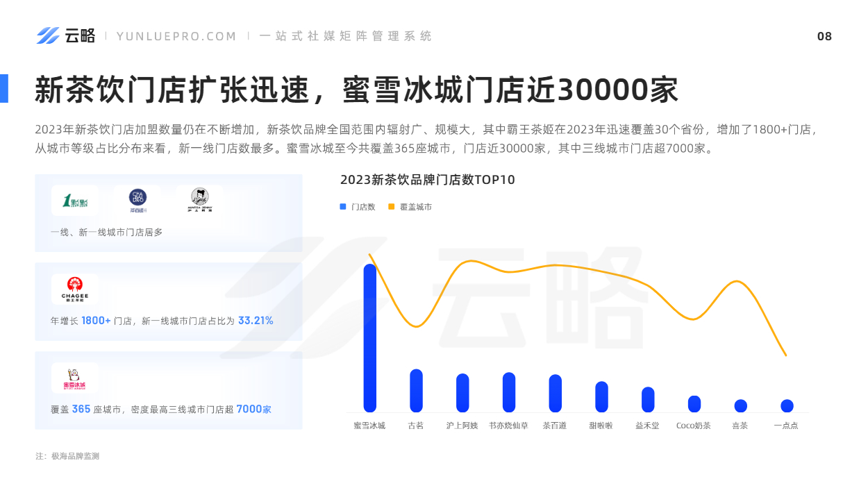Select the 门店数 legend label
Screen dimensions: 868x488
click(362, 207)
